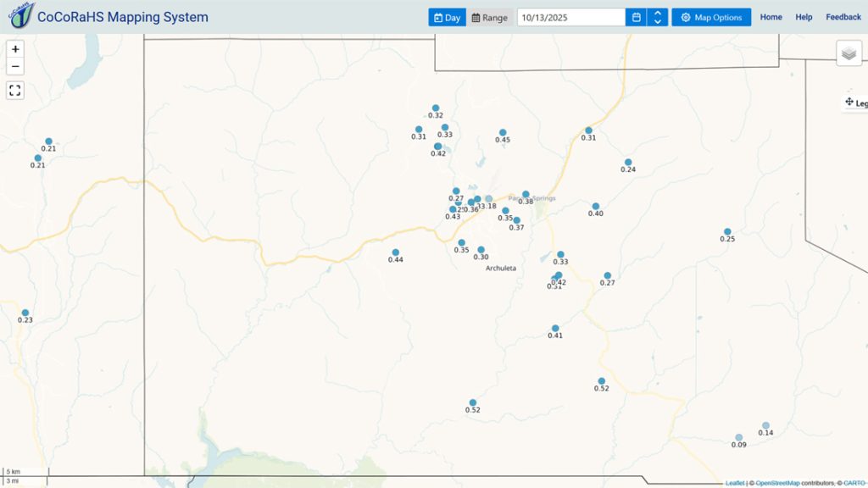Open the date picker calendar
The image size is (868, 488).
coord(636,17)
